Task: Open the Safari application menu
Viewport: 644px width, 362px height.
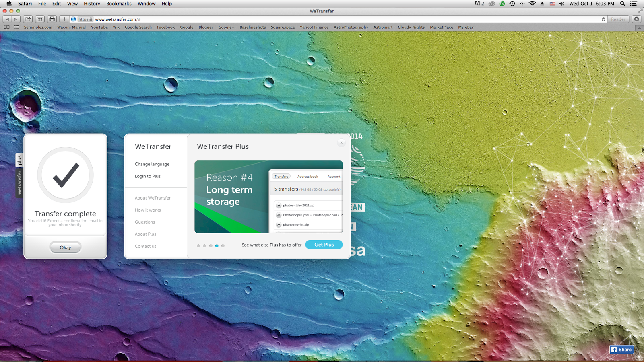Action: pos(25,4)
